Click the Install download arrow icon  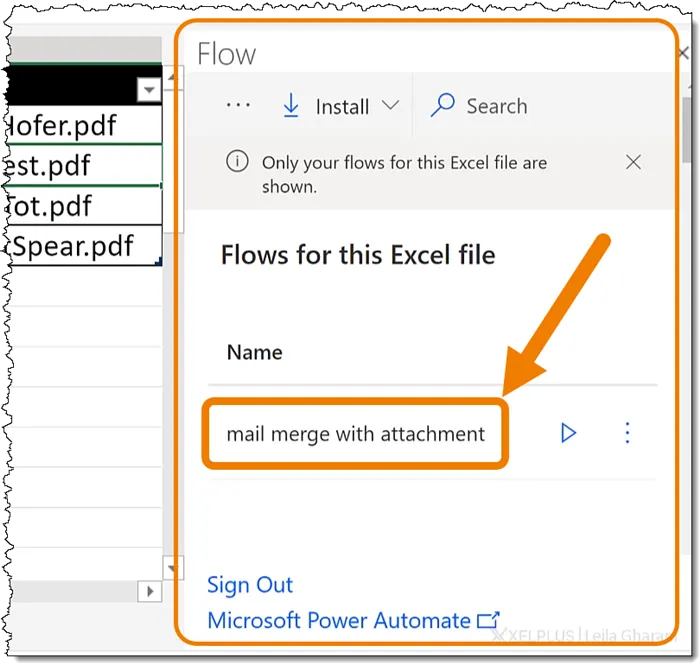[291, 106]
